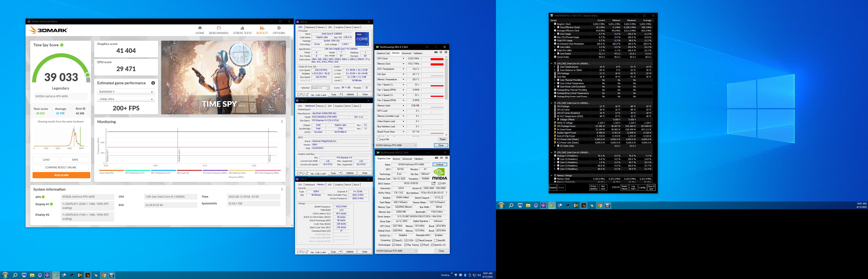Open STRESS TESTS in 3DMark
Viewport: 868px width, 279px height.
click(242, 30)
